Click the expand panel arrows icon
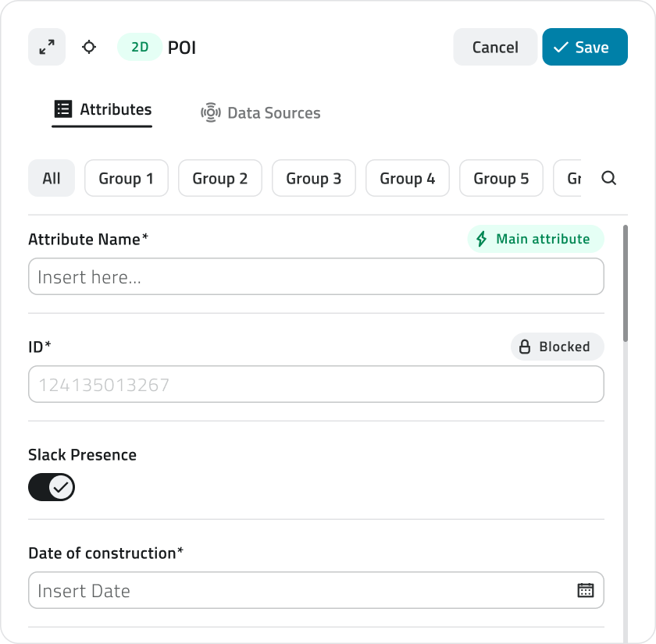This screenshot has width=656, height=644. coord(47,47)
